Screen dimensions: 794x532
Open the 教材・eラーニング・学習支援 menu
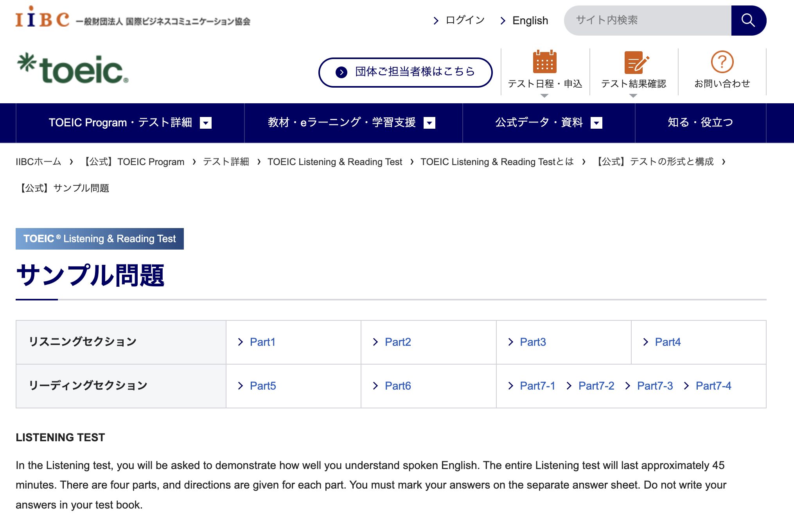354,123
